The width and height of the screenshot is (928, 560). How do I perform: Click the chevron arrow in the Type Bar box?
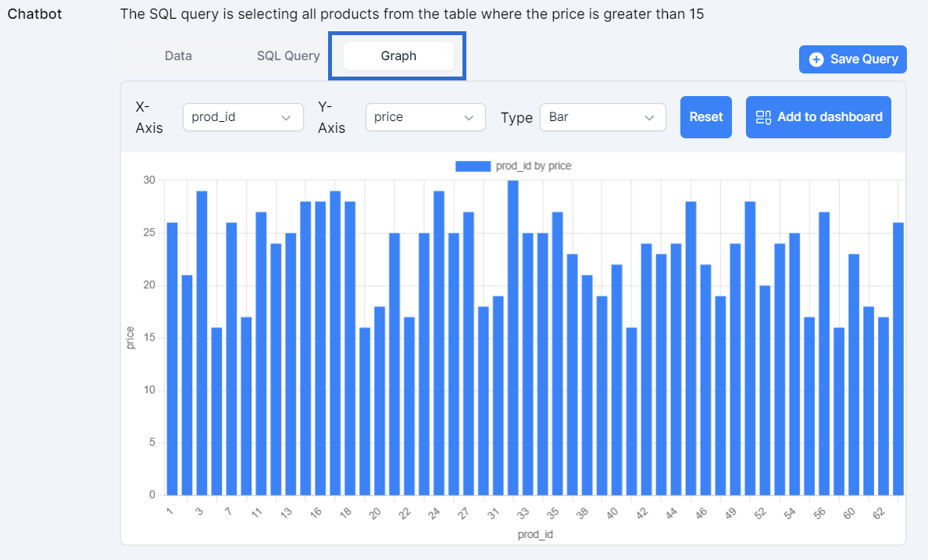pyautogui.click(x=649, y=117)
